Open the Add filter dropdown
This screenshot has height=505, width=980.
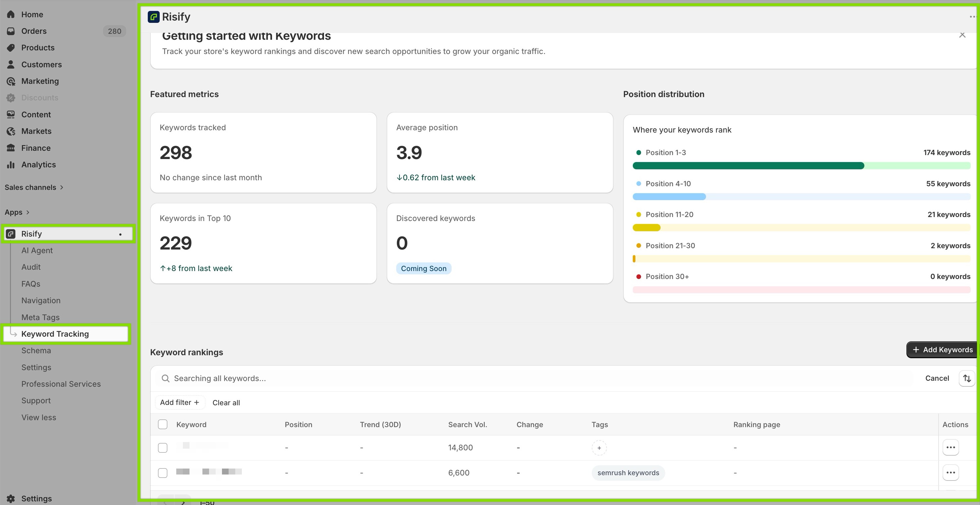point(180,403)
